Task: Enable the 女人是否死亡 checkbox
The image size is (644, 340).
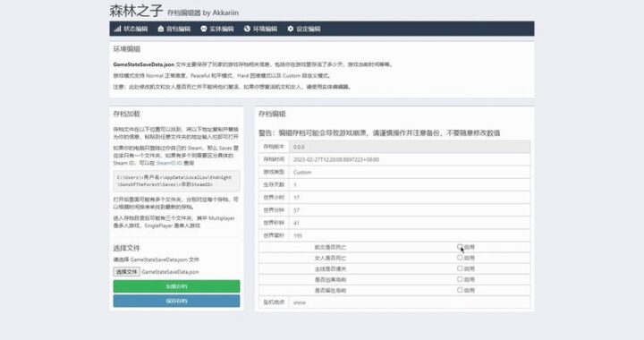Action: 460,258
